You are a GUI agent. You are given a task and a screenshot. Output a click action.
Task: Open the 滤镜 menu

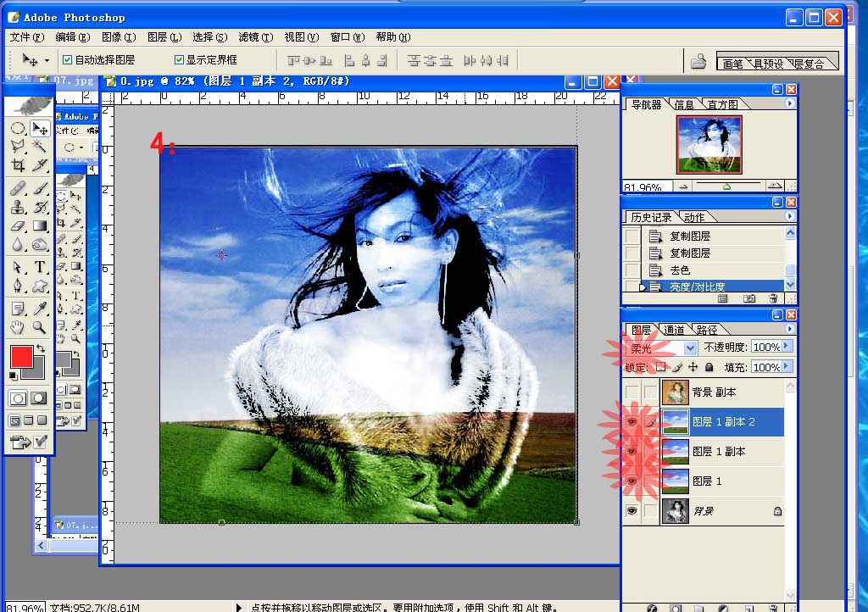248,37
